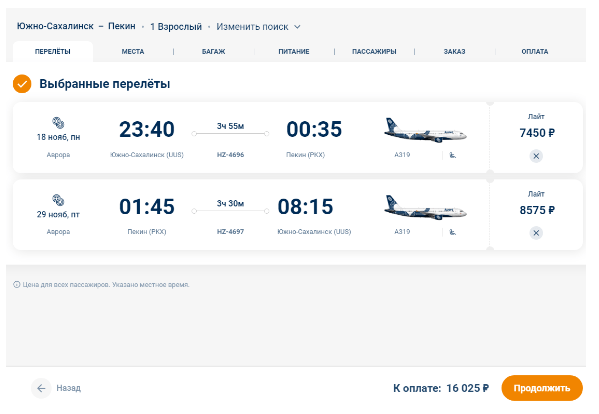The height and width of the screenshot is (414, 599).
Task: Click the Aurora airline logo on second flight
Action: (x=58, y=200)
